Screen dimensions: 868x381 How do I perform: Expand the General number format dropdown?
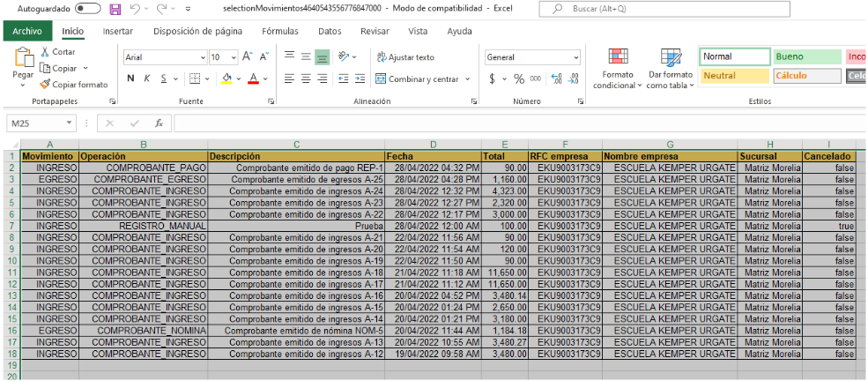pyautogui.click(x=576, y=57)
